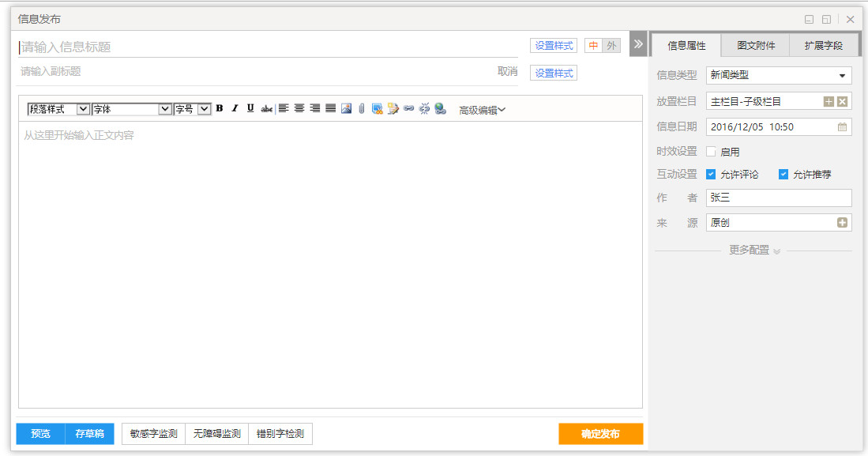Screen dimensions: 868x456
Task: Uncheck the 允许评论 checkbox
Action: (x=711, y=175)
